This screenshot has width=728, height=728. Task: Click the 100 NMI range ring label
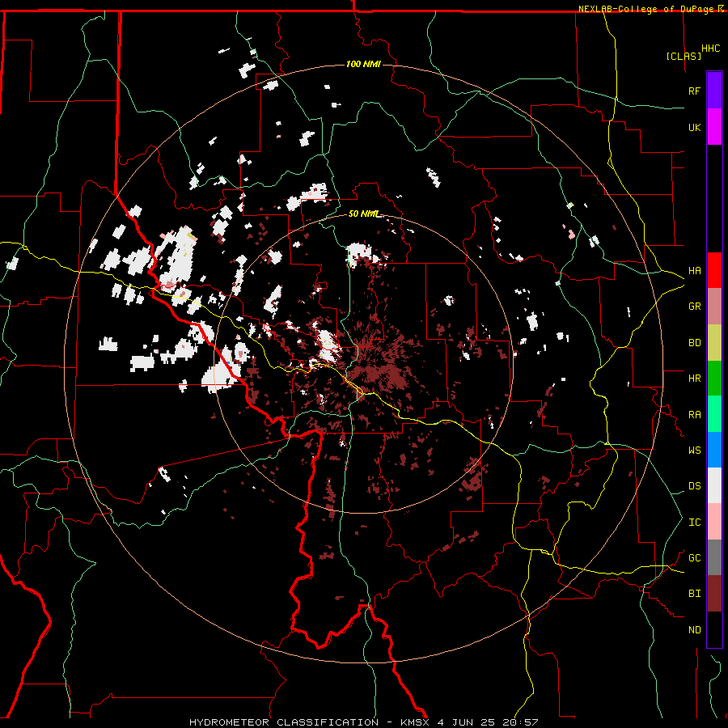pos(363,64)
